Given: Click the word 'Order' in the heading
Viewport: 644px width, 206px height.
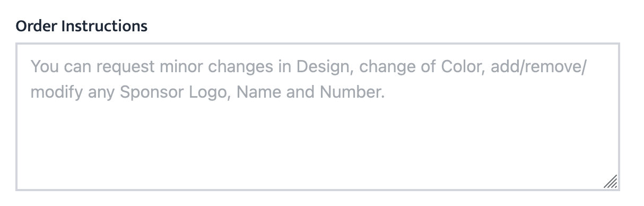Looking at the screenshot, I should pyautogui.click(x=37, y=25).
